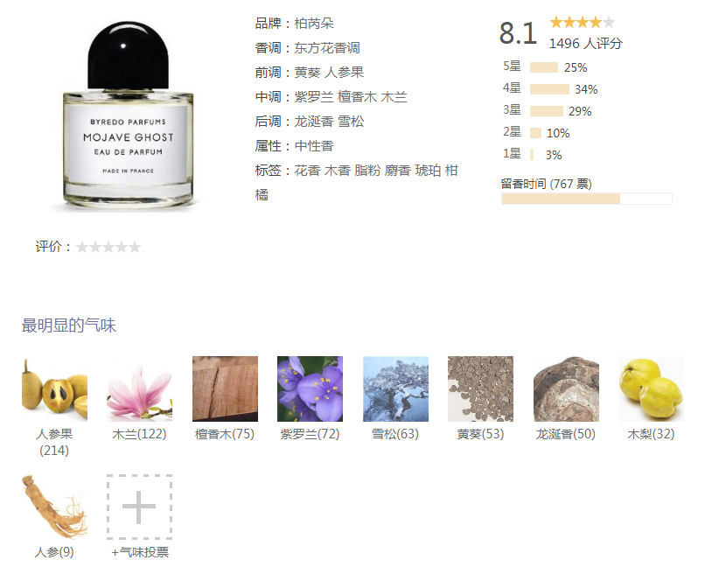Click the 檀香木 middle note link

pyautogui.click(x=357, y=97)
